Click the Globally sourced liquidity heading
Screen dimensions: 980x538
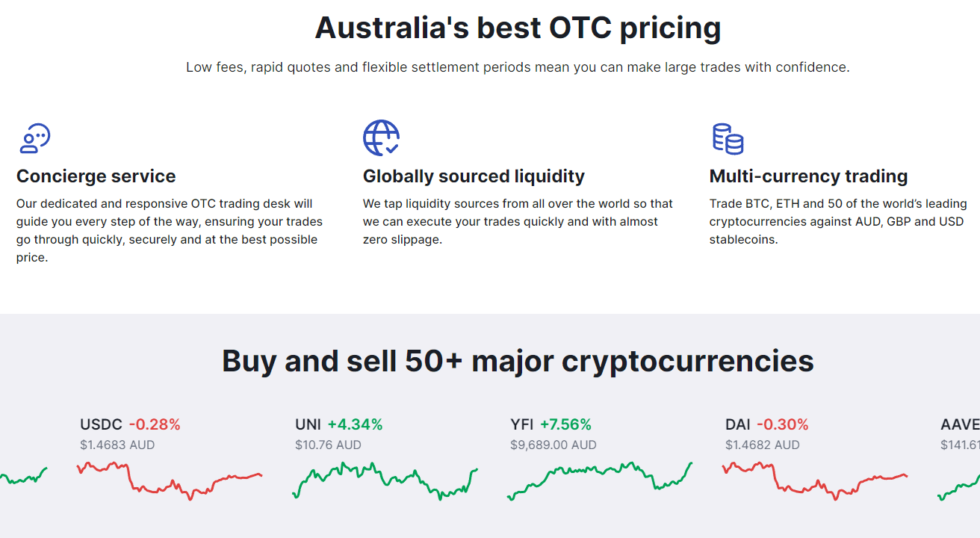[474, 176]
